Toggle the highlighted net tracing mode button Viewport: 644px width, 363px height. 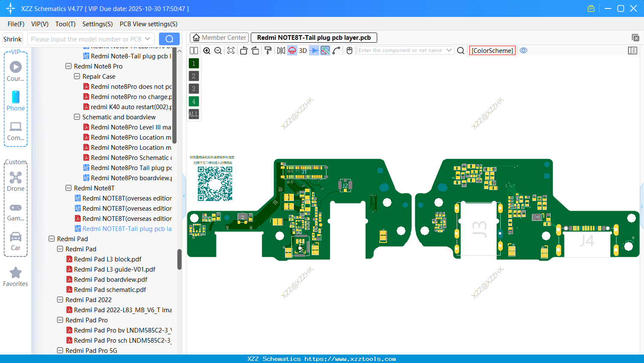point(326,50)
